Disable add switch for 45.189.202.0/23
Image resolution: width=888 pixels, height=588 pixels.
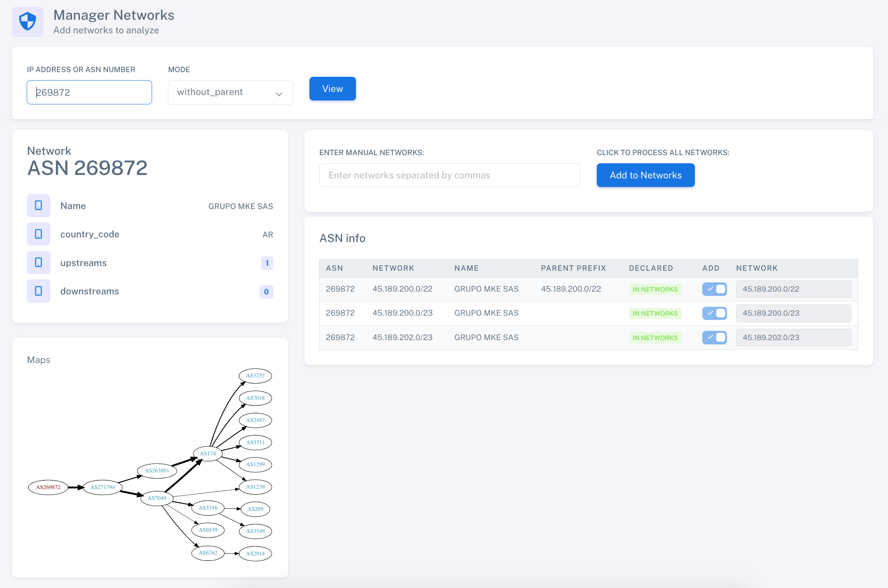pos(714,337)
